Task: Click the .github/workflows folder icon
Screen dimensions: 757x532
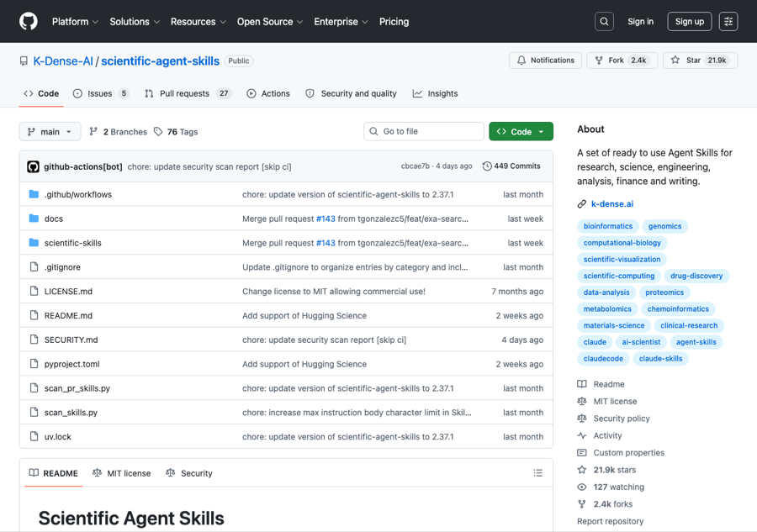Action: (34, 194)
